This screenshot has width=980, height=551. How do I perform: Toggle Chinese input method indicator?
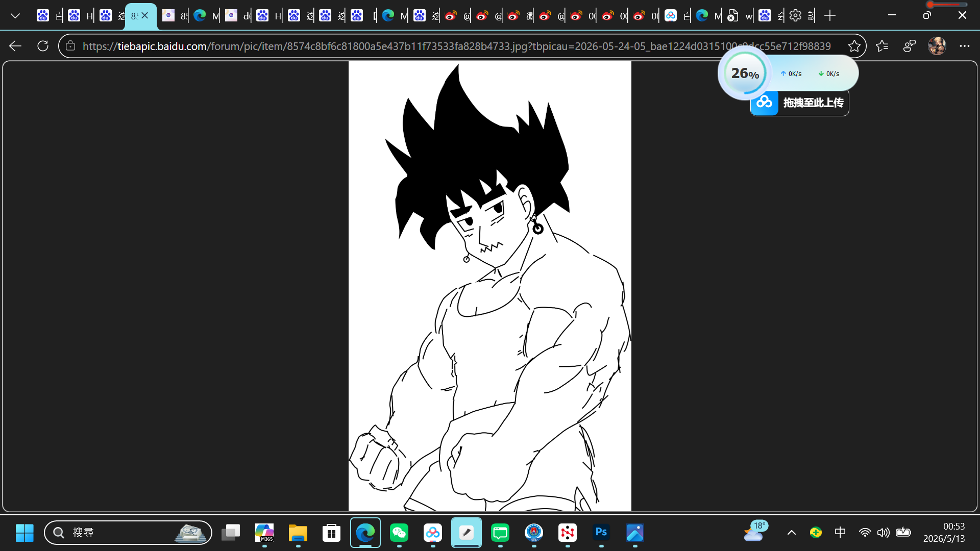pyautogui.click(x=840, y=533)
